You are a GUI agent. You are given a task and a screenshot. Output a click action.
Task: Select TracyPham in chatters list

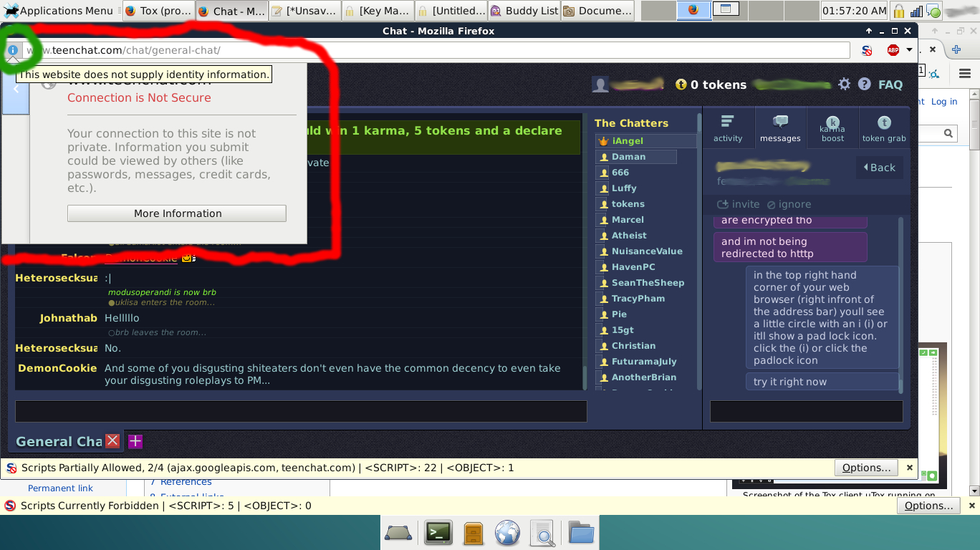[638, 299]
